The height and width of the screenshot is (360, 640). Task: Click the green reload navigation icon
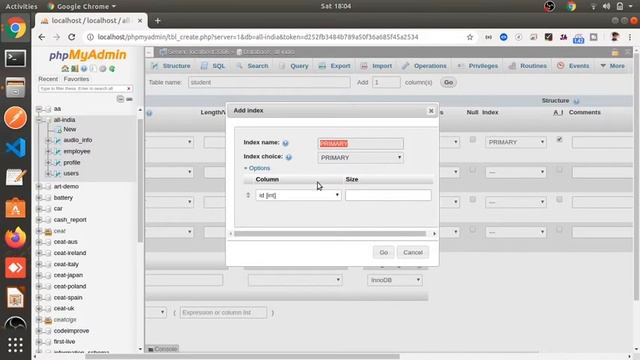(x=112, y=69)
